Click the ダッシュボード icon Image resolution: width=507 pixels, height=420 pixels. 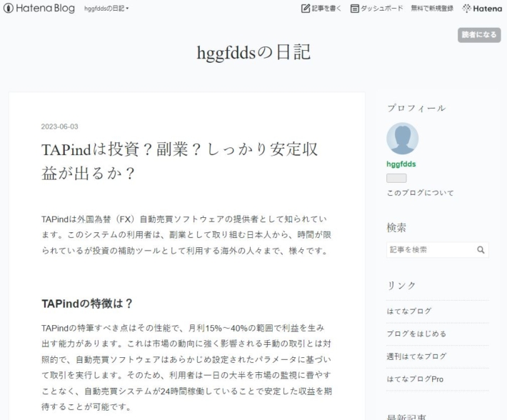coord(355,9)
